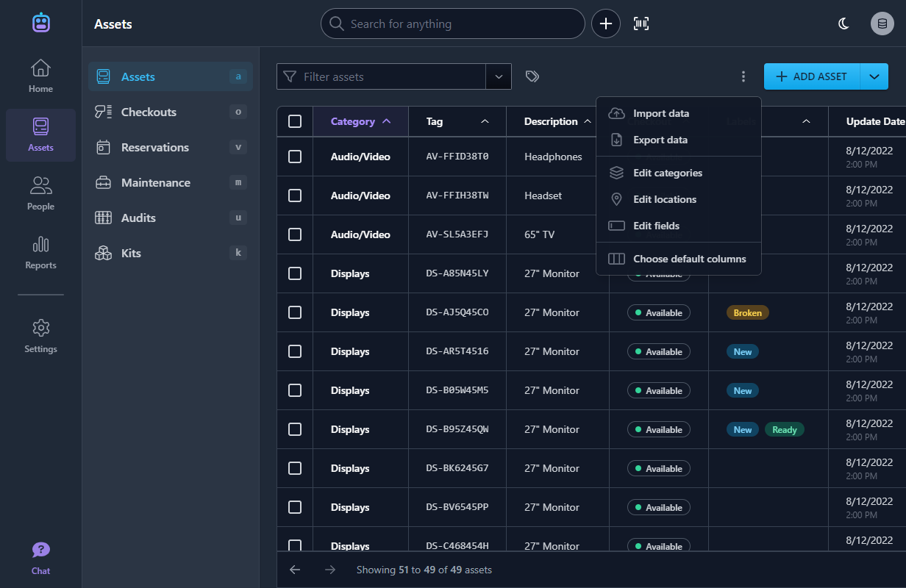Open the Reports section
The height and width of the screenshot is (588, 906).
coord(40,253)
